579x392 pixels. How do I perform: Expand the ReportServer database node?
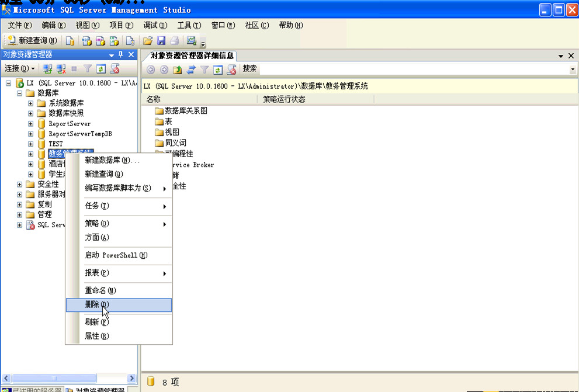click(30, 124)
